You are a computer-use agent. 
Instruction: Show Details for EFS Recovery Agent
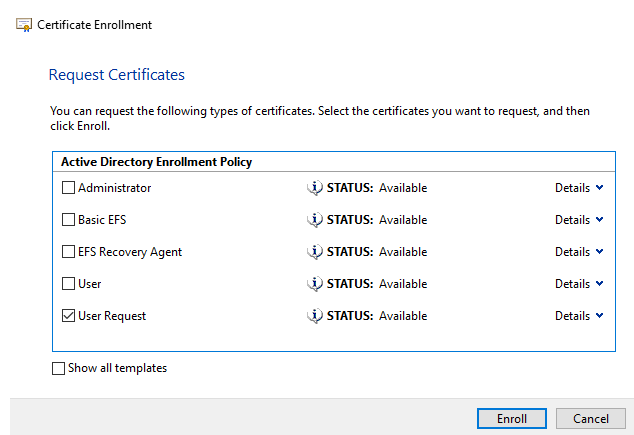click(x=579, y=252)
